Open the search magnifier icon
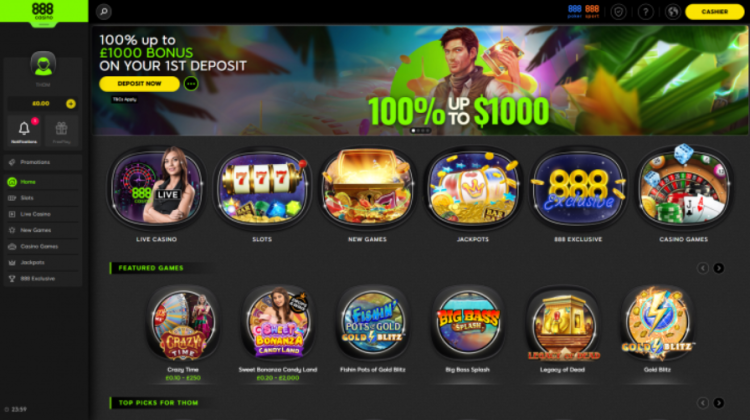The width and height of the screenshot is (750, 420). pos(104,11)
